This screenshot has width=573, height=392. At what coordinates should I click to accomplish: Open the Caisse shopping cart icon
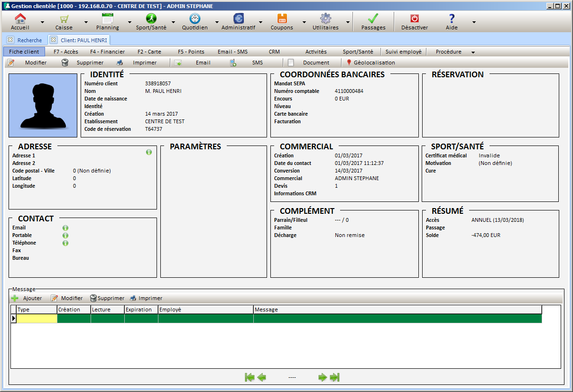click(x=64, y=18)
